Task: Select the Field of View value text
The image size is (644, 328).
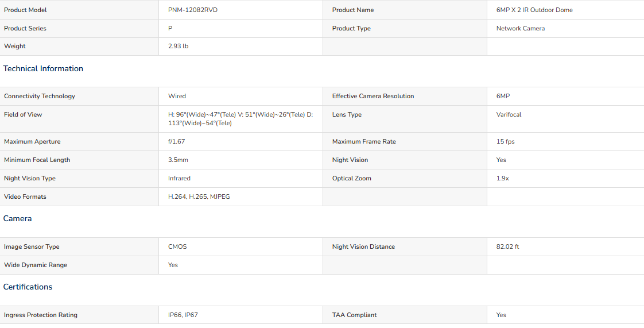Action: (x=240, y=119)
